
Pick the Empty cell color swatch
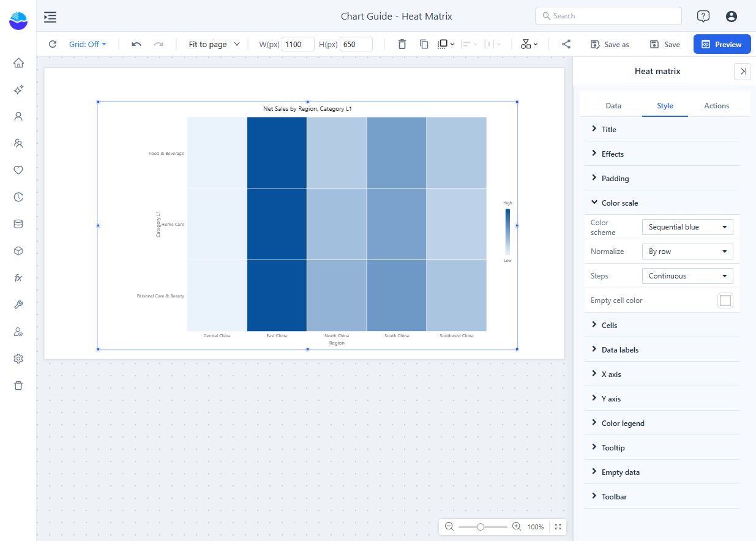[725, 300]
